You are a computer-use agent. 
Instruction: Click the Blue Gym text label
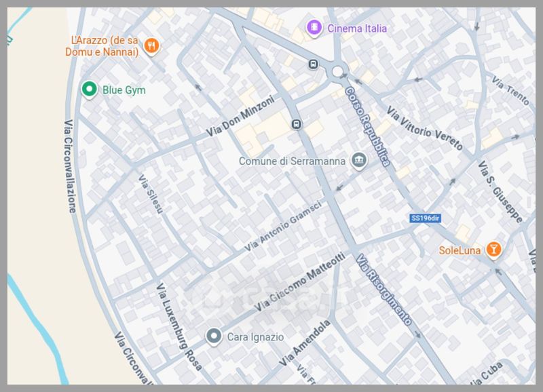[x=124, y=90]
